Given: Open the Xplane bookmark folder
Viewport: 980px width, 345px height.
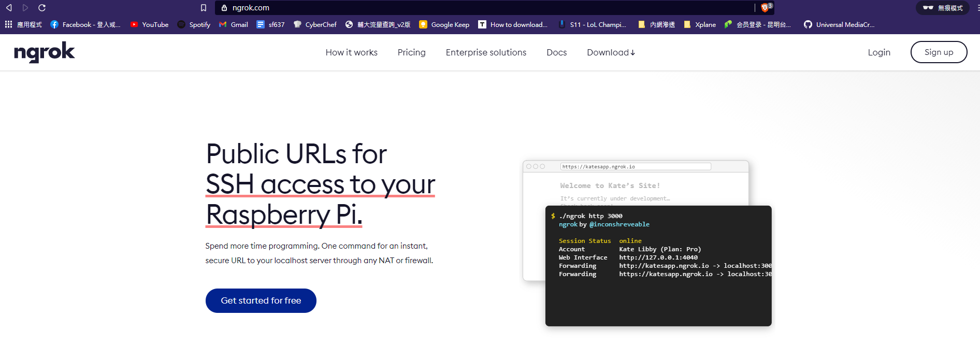Looking at the screenshot, I should click(700, 24).
